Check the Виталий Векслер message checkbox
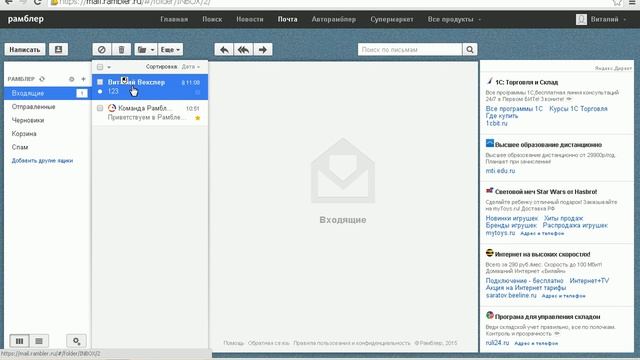 click(100, 82)
